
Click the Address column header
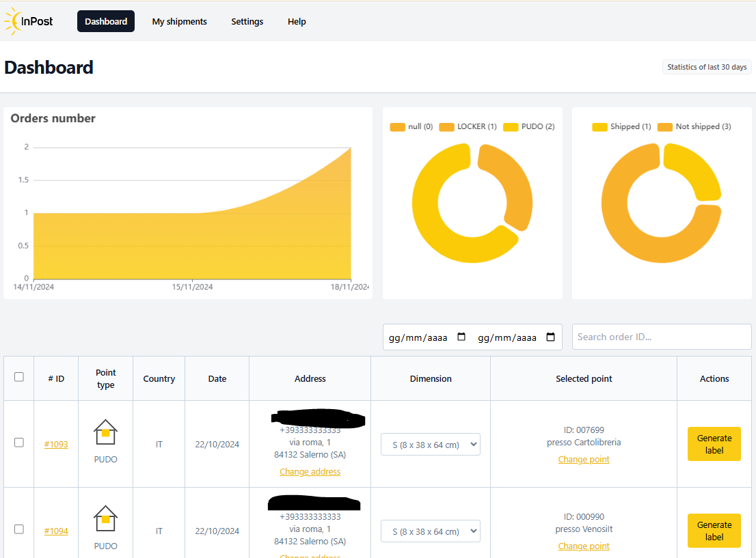pos(310,379)
